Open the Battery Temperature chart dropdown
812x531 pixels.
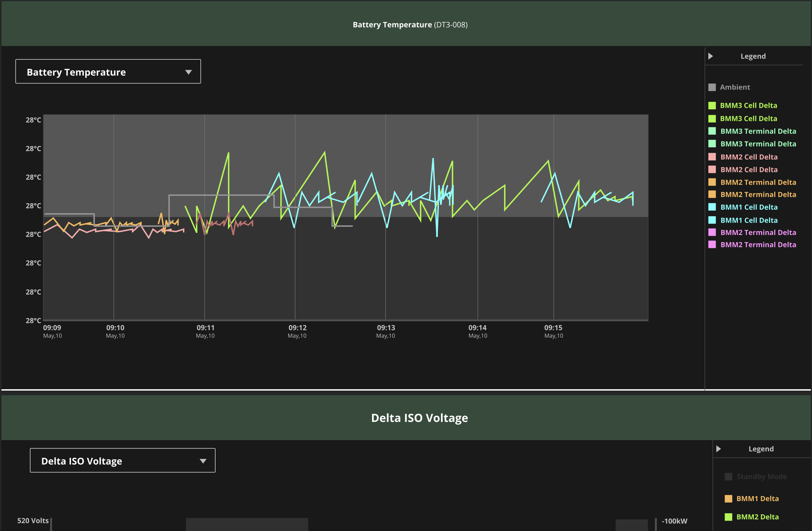tap(108, 72)
